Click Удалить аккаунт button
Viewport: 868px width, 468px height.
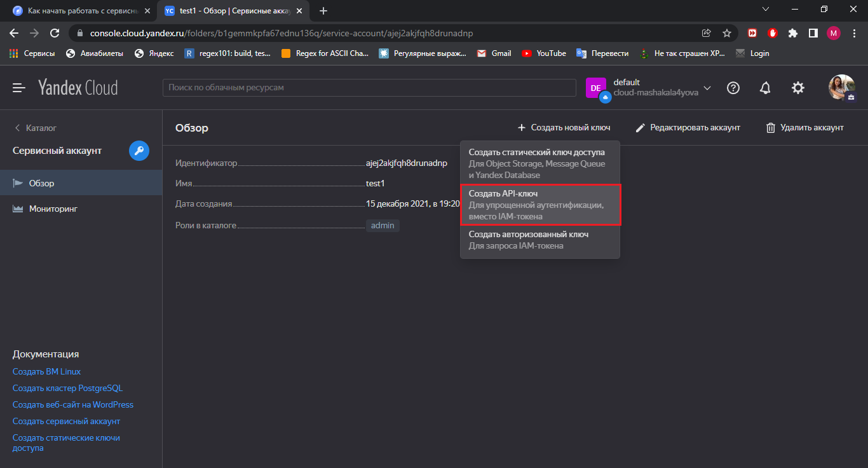coord(804,128)
